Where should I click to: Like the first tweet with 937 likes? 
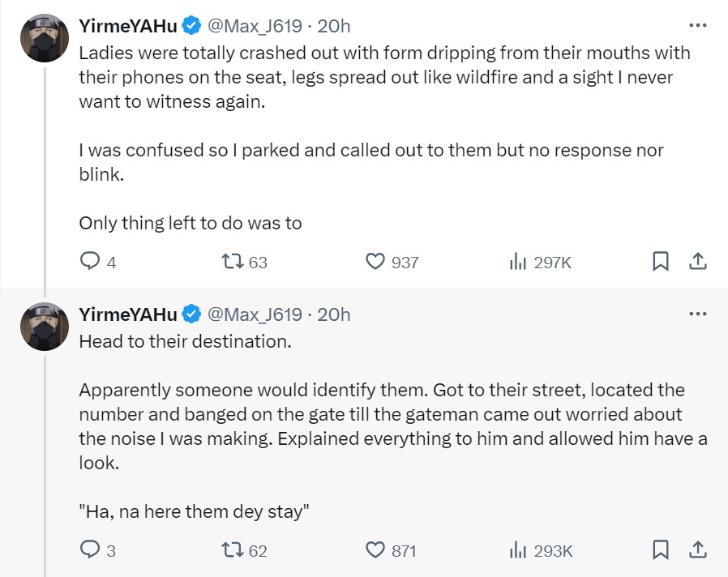[375, 262]
